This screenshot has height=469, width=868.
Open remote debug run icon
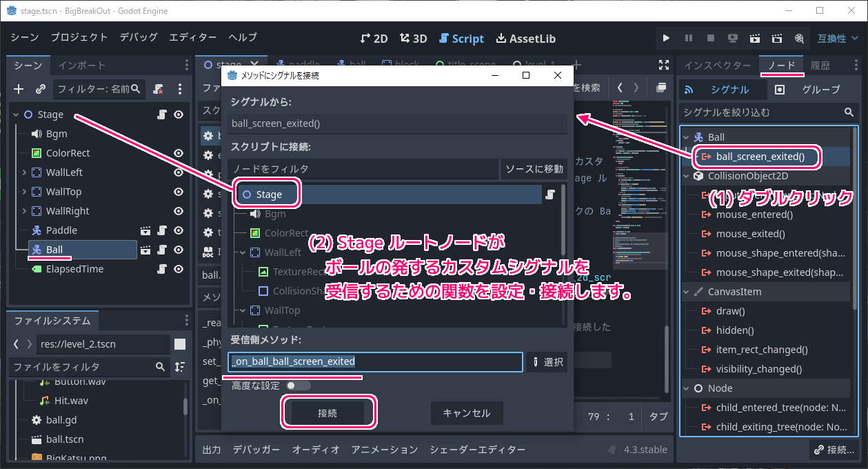(733, 39)
